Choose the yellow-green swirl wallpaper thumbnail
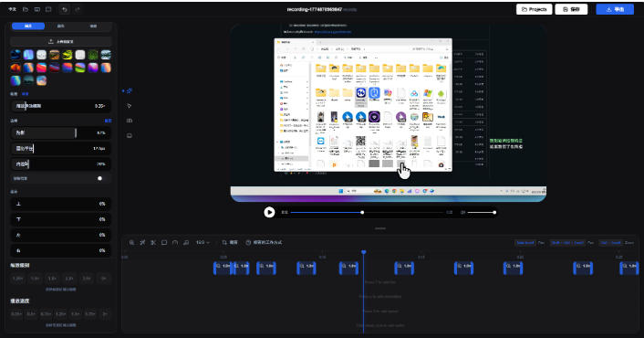This screenshot has width=644, height=338. tap(68, 55)
